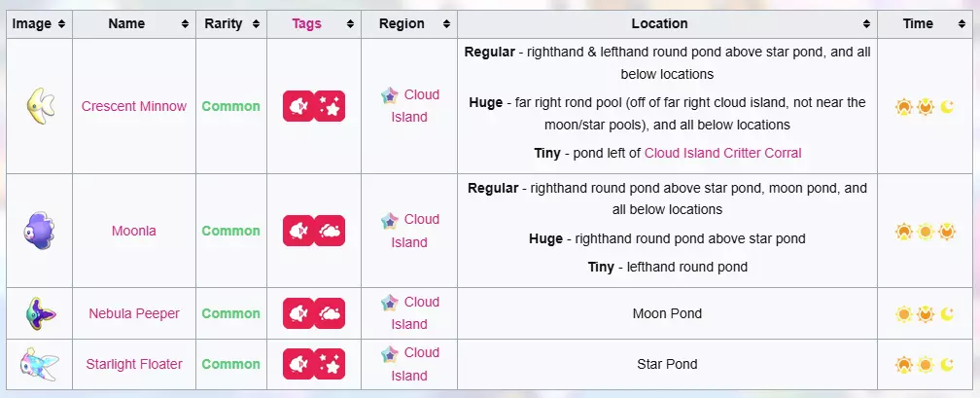Click the fish tag icon in Nebula Peeper row
This screenshot has width=980, height=398.
298,313
